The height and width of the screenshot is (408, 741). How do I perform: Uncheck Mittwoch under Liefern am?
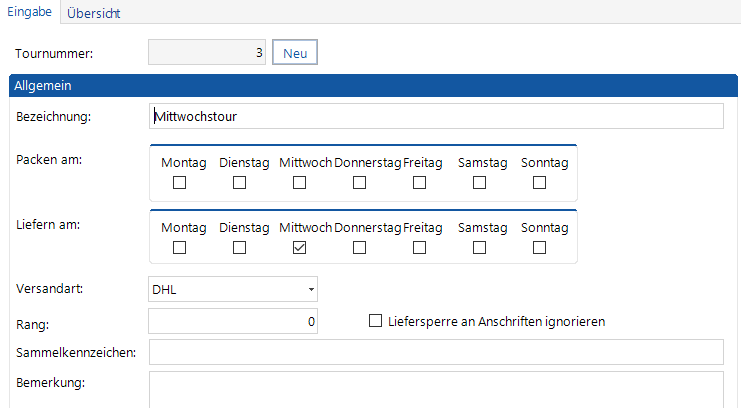pyautogui.click(x=300, y=248)
